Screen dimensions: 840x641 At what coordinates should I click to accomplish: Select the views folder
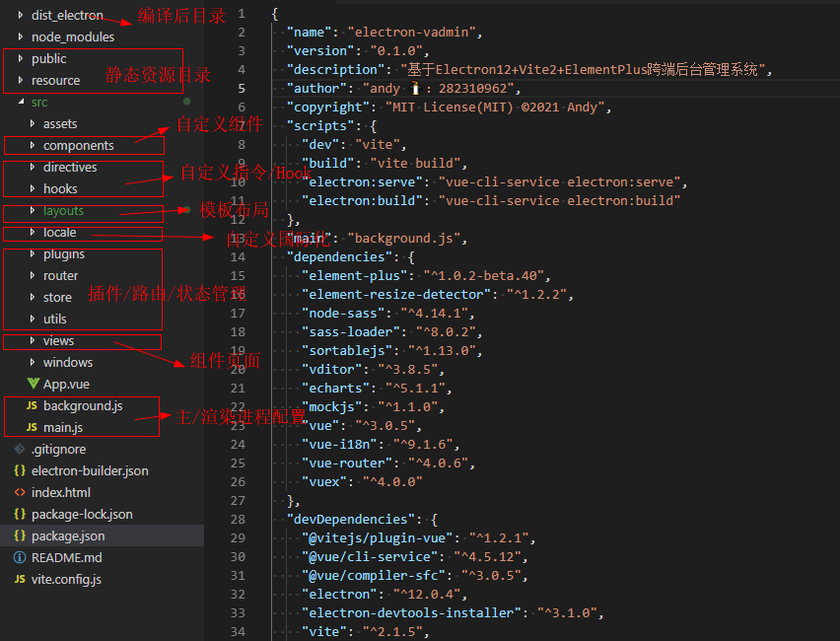tap(58, 341)
